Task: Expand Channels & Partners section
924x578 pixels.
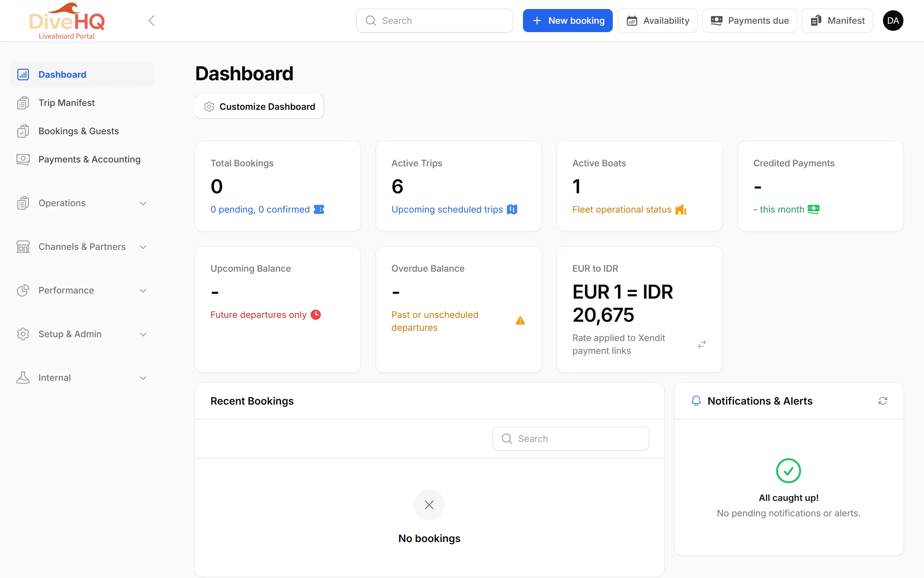Action: click(82, 247)
